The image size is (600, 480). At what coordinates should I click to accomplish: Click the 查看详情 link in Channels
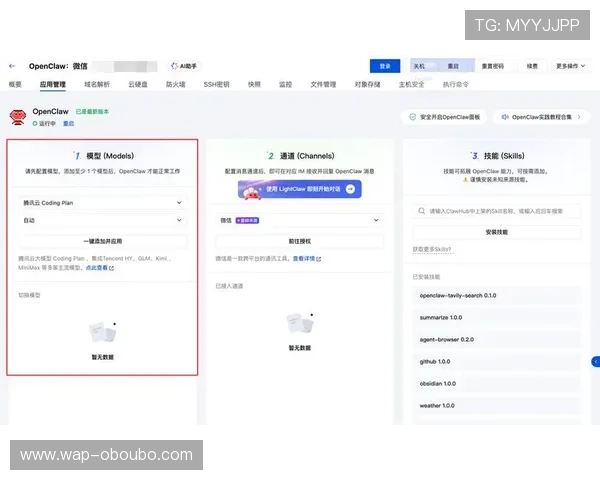tap(304, 259)
